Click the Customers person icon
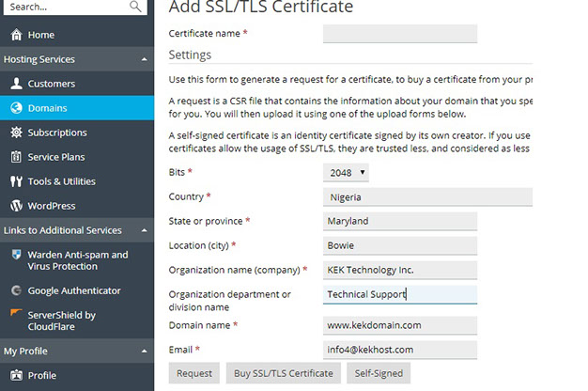This screenshot has width=588, height=391. [x=16, y=84]
